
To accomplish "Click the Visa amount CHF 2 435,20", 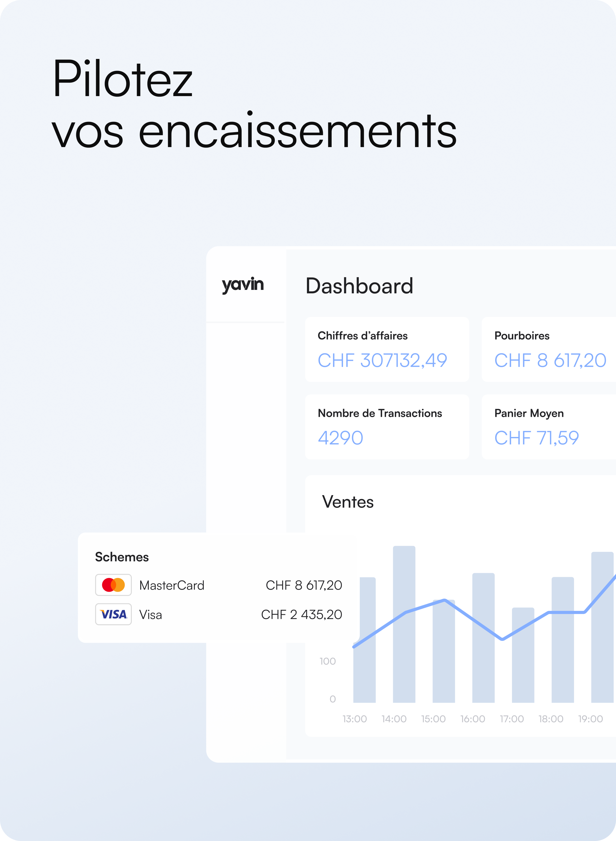I will (x=301, y=615).
